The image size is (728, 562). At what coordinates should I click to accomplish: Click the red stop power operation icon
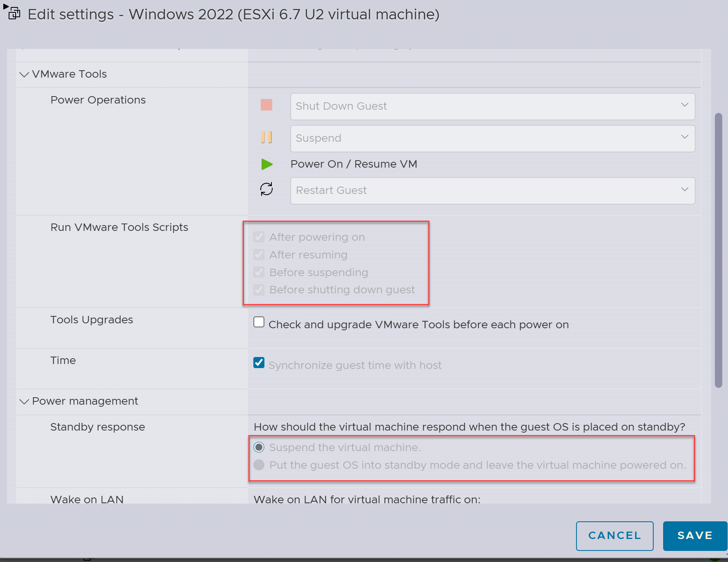tap(266, 105)
